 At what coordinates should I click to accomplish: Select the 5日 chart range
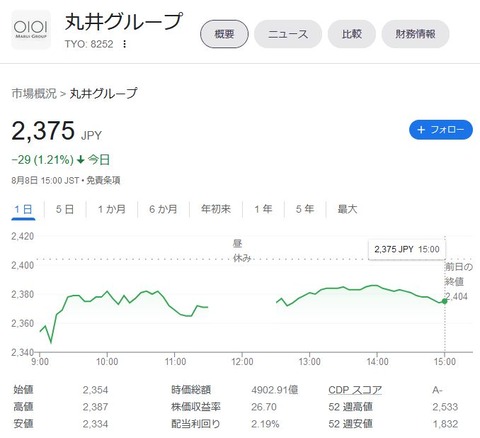(x=65, y=209)
